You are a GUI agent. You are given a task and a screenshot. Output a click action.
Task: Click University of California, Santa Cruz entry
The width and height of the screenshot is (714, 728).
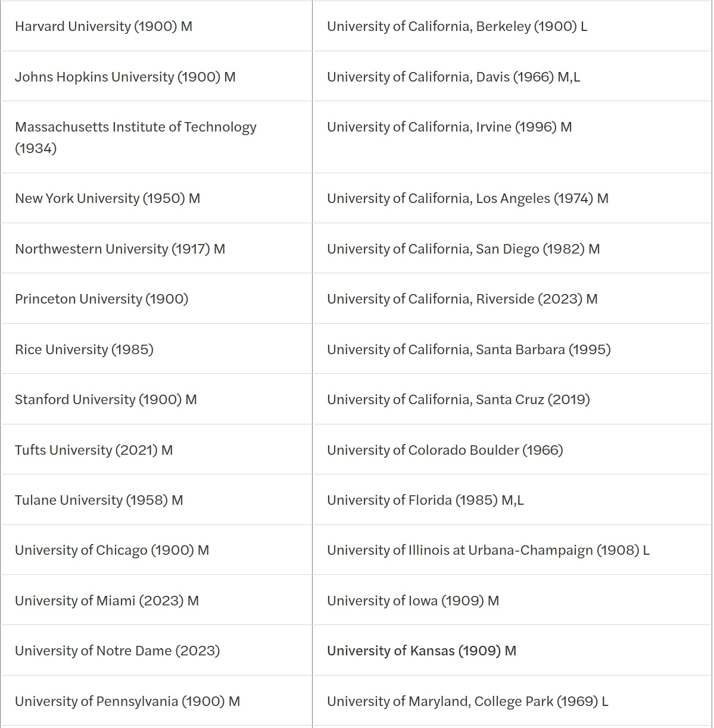tap(458, 399)
